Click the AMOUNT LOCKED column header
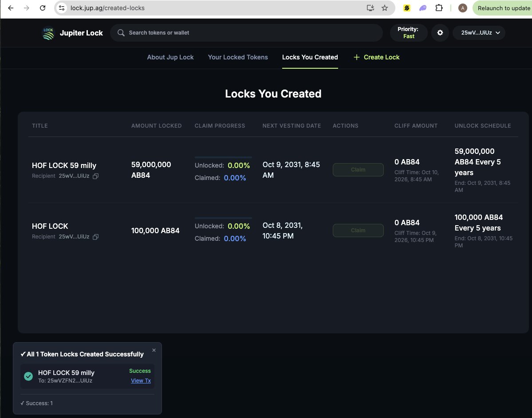 point(157,126)
